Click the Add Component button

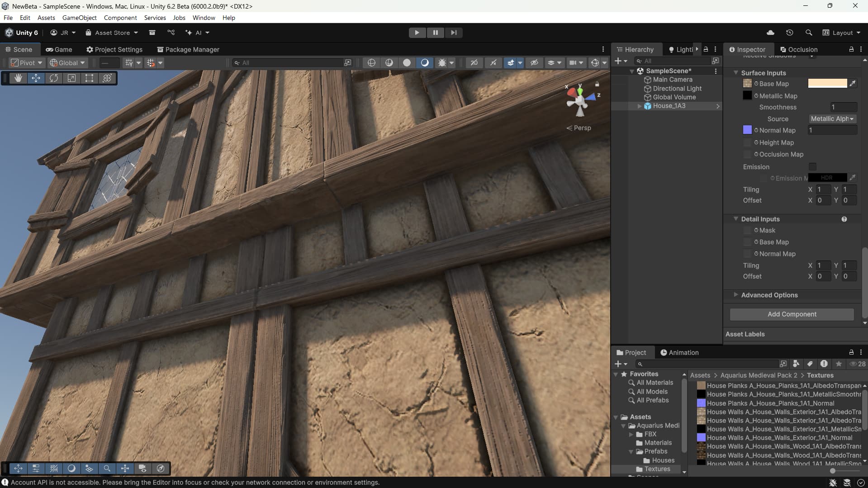pos(792,314)
